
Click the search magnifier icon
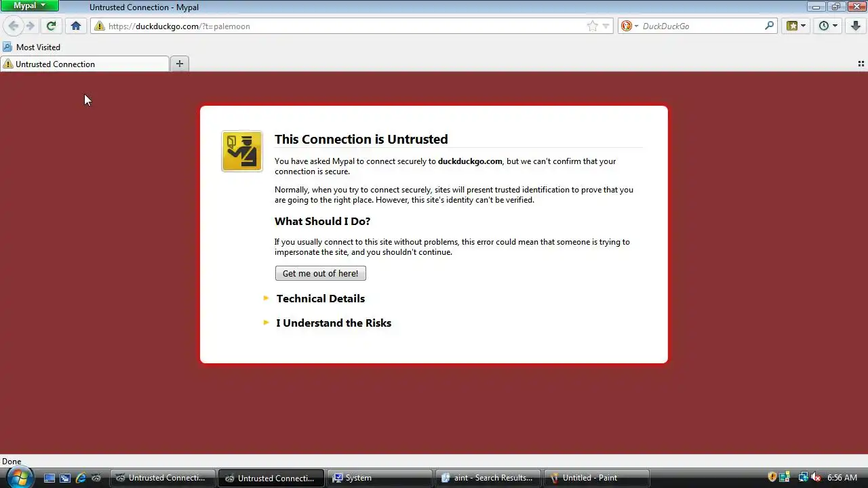point(769,26)
